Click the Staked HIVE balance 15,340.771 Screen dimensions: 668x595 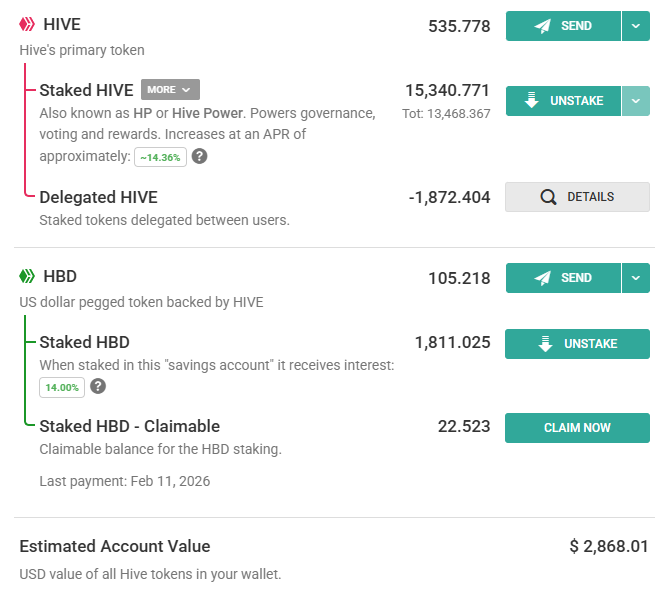click(x=447, y=90)
